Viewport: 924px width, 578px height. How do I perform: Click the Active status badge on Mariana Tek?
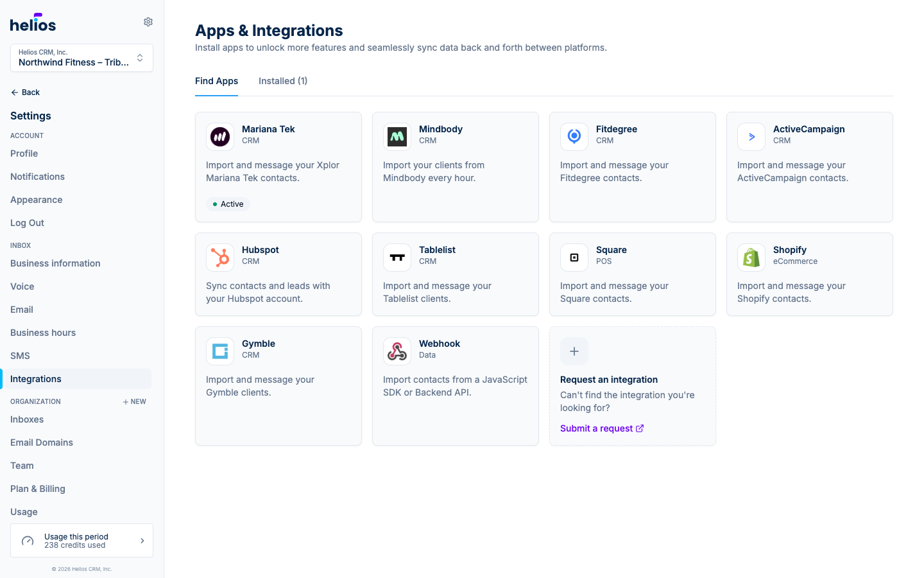tap(228, 204)
